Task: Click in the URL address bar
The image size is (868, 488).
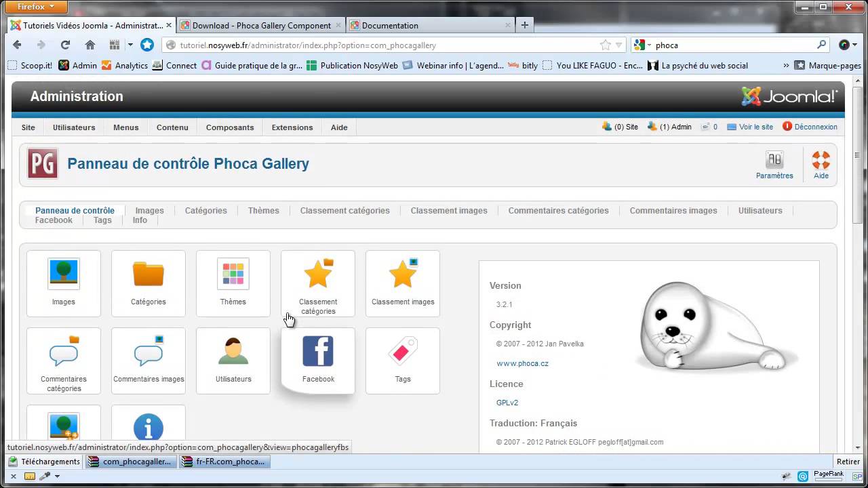Action: tap(387, 45)
